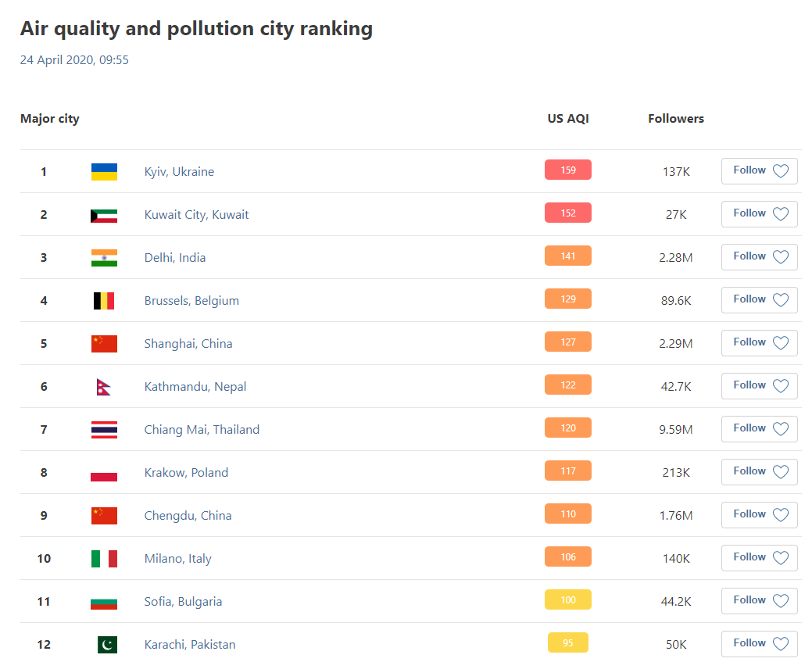Click the yellow 100 AQI badge
The image size is (812, 662).
click(x=567, y=599)
